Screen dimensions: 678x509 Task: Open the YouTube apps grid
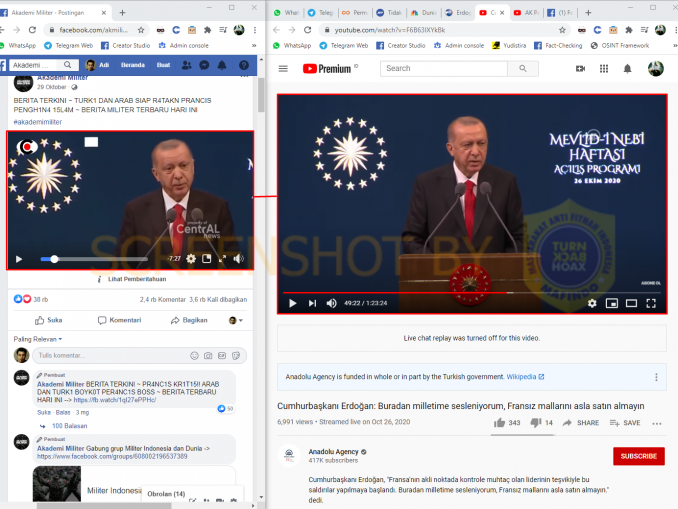(x=604, y=68)
